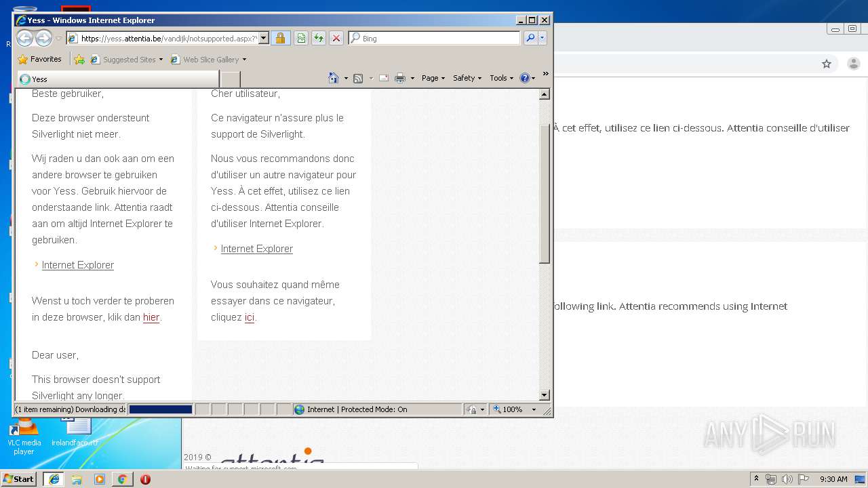Print page using the printer icon

[400, 78]
